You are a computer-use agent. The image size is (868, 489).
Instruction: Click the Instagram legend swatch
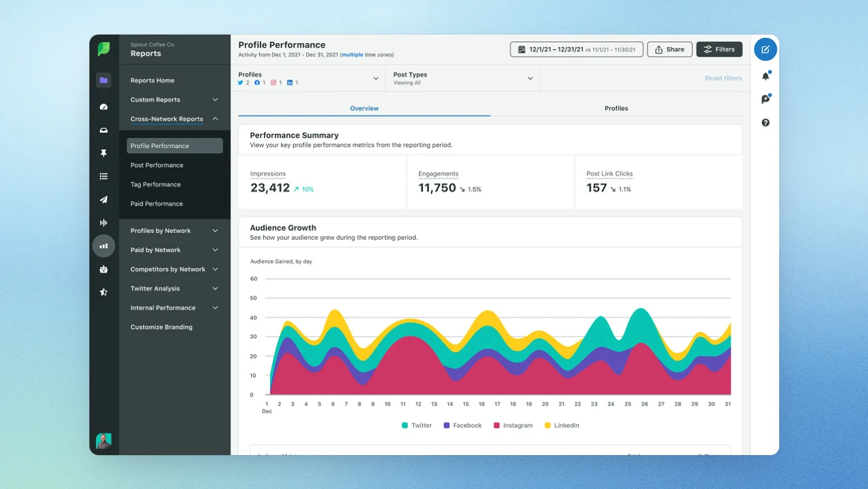(497, 426)
